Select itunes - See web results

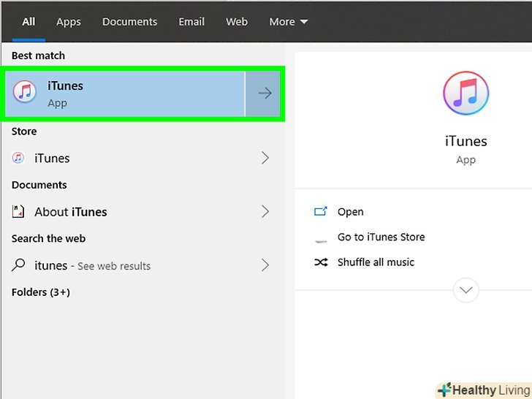click(92, 265)
